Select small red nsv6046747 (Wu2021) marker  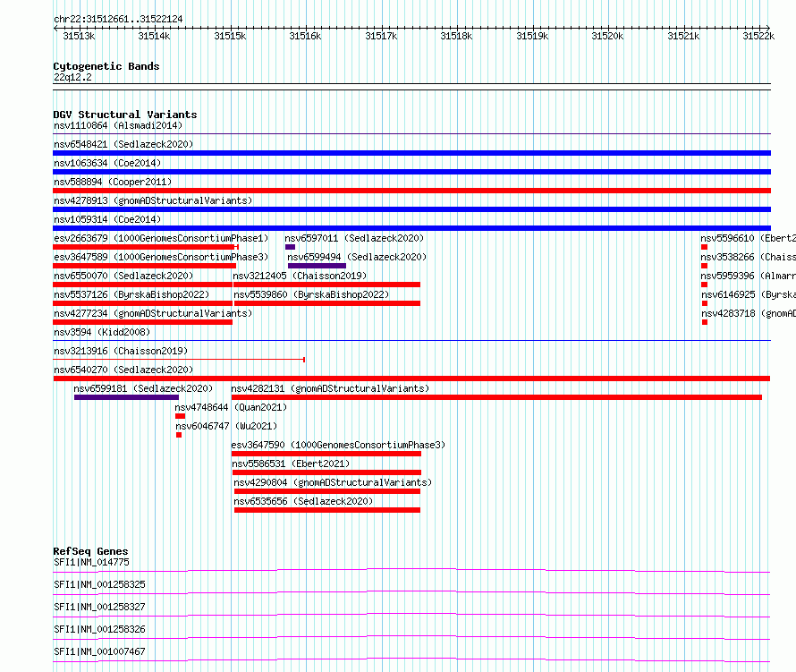(179, 435)
